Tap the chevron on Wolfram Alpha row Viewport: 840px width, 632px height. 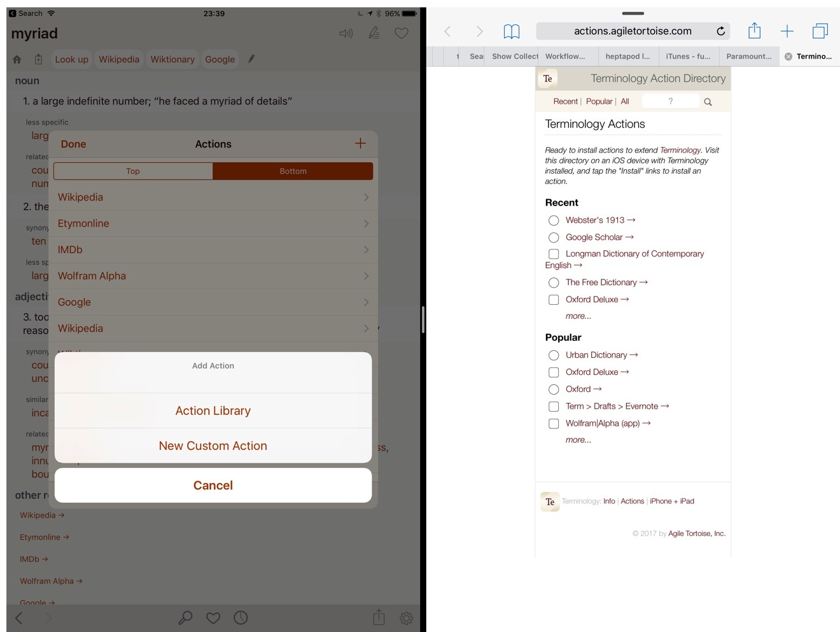[366, 276]
